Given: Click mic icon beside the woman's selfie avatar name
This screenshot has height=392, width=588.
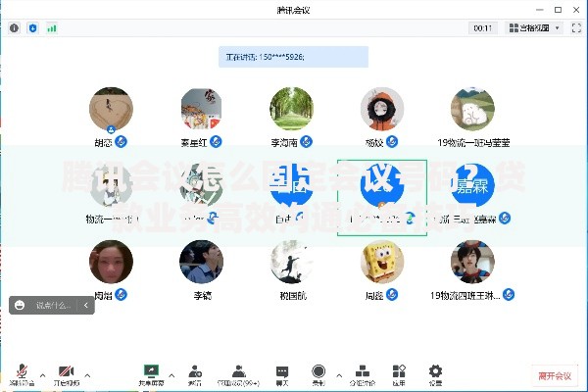Looking at the screenshot, I should 121,294.
